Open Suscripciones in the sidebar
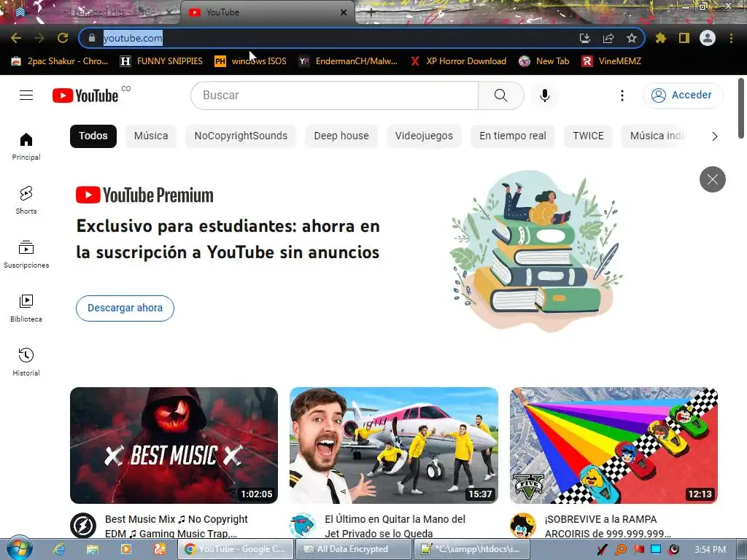The width and height of the screenshot is (747, 560). click(x=26, y=254)
